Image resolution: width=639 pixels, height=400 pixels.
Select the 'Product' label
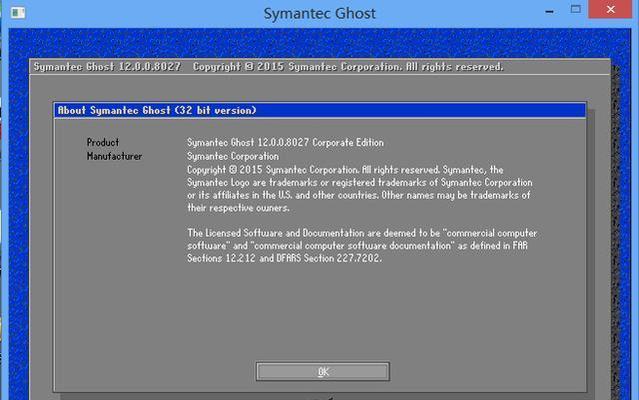103,143
